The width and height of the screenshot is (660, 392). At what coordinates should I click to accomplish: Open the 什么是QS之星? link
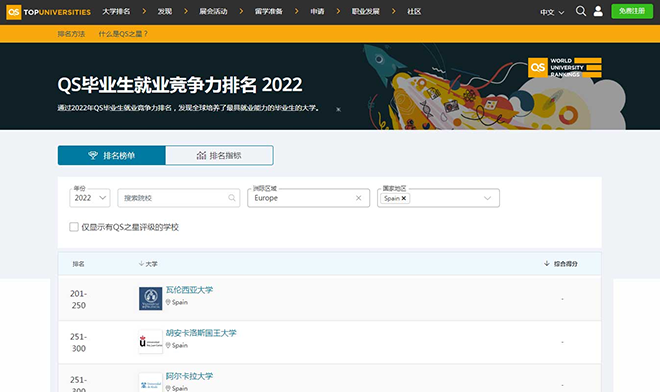tap(123, 34)
